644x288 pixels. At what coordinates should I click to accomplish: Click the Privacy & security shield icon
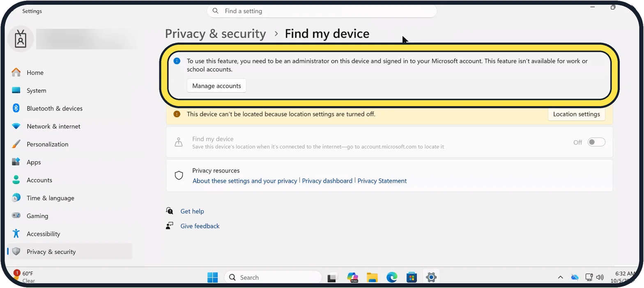(16, 251)
